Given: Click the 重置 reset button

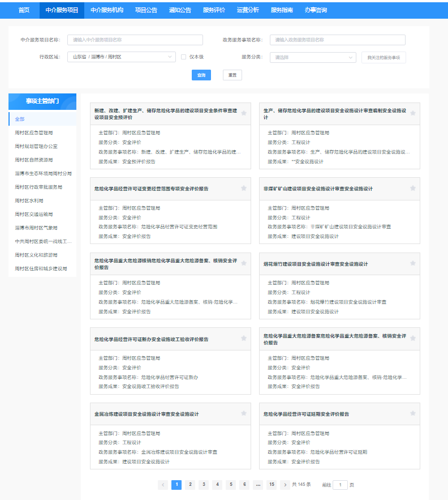Looking at the screenshot, I should click(x=232, y=75).
